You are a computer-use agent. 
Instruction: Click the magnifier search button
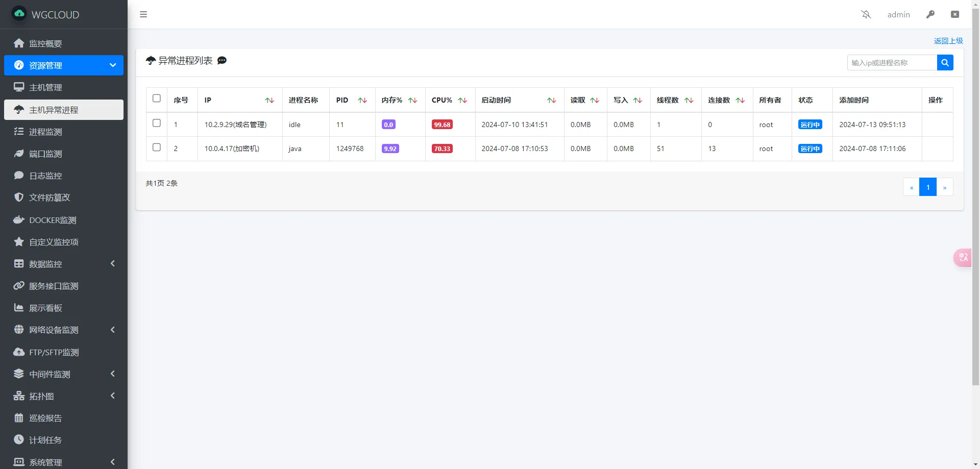[945, 62]
